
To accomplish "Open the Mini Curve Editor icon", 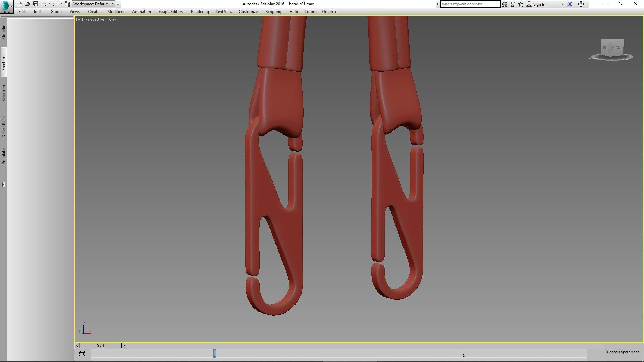I will (82, 353).
